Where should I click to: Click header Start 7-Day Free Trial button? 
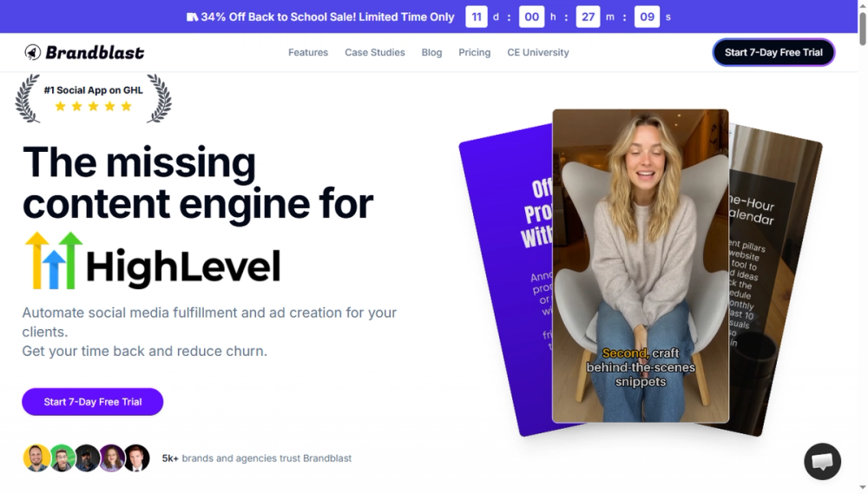click(x=773, y=52)
